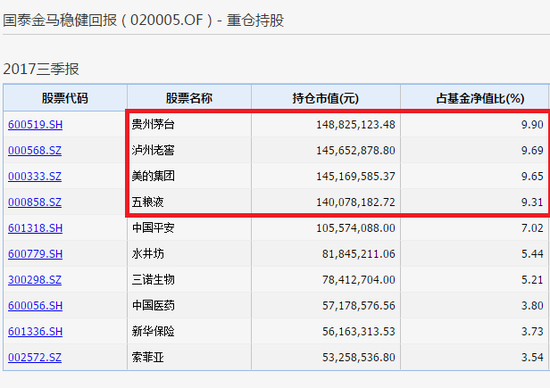Open stock code link 000568.SZ
The height and width of the screenshot is (388, 550).
[34, 150]
